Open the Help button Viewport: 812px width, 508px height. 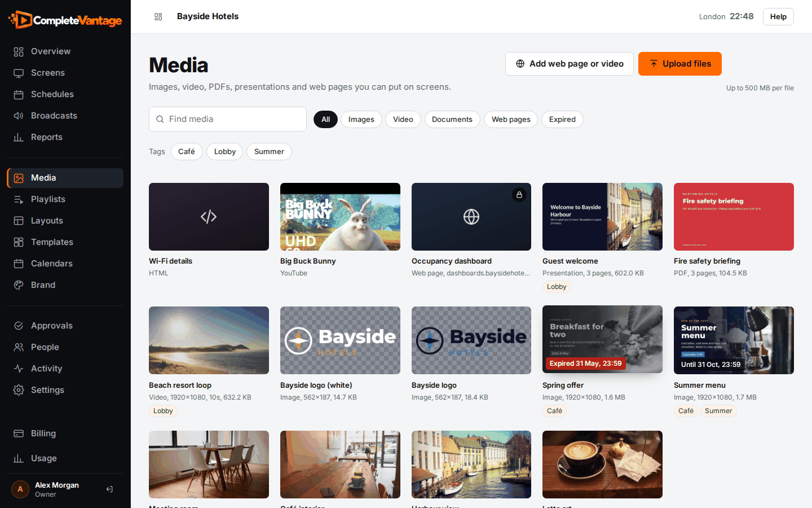[x=778, y=17]
